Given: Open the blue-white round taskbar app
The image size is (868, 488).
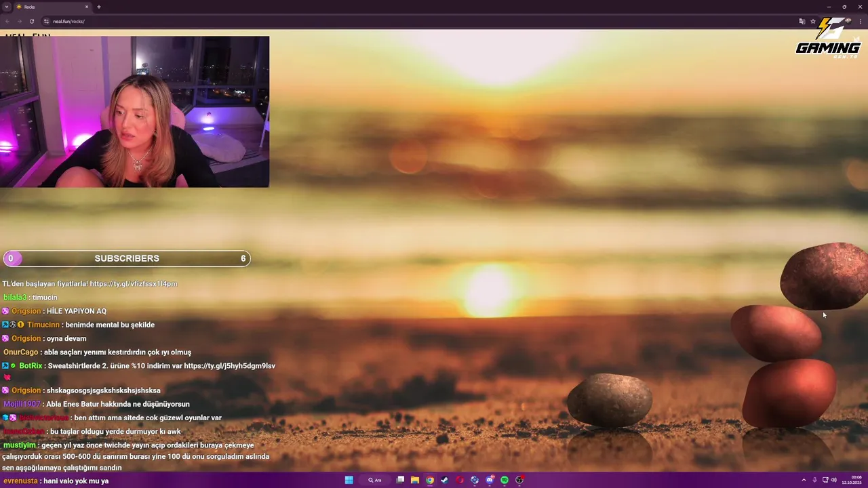Looking at the screenshot, I should (475, 480).
